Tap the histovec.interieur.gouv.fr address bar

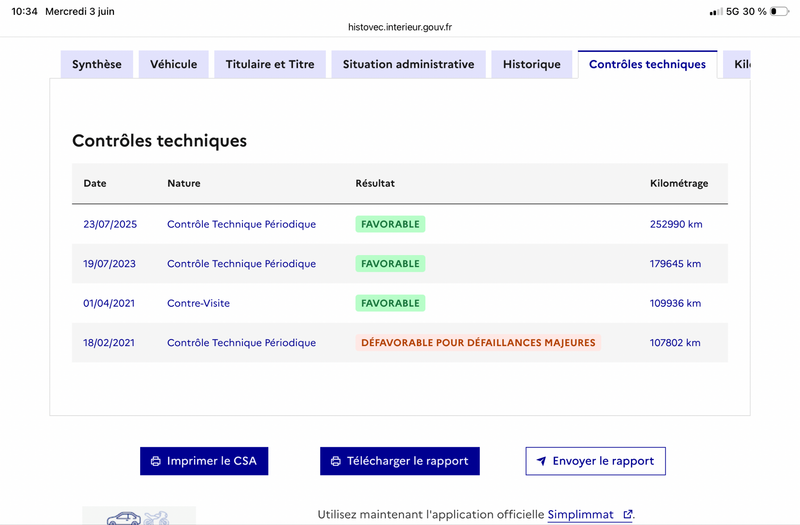point(400,27)
